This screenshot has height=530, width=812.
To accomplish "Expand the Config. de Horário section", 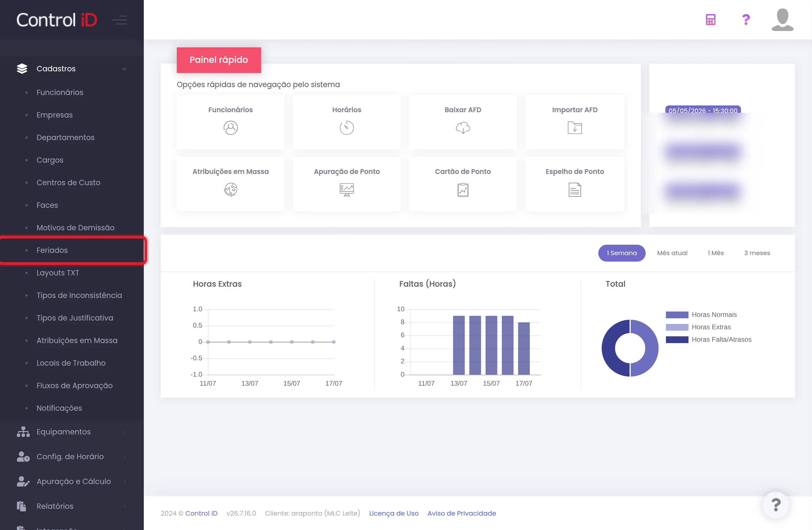I will coord(72,457).
